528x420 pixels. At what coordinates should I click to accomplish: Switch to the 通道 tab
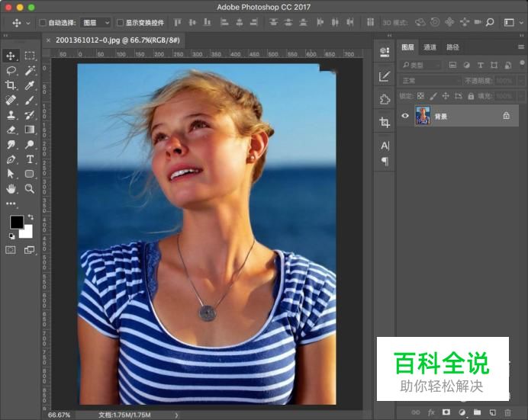(x=430, y=47)
